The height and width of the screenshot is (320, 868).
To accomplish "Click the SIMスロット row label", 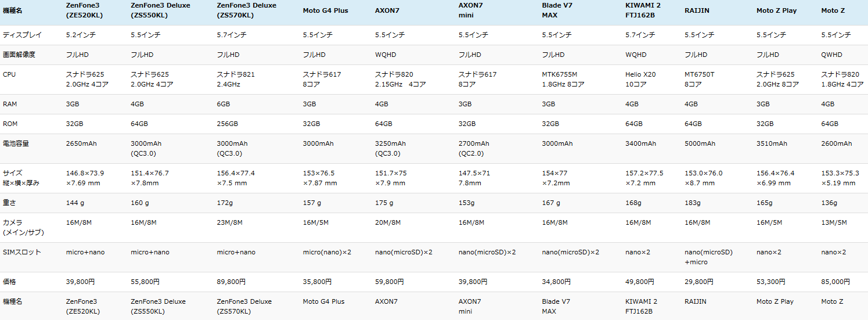I will (x=22, y=252).
